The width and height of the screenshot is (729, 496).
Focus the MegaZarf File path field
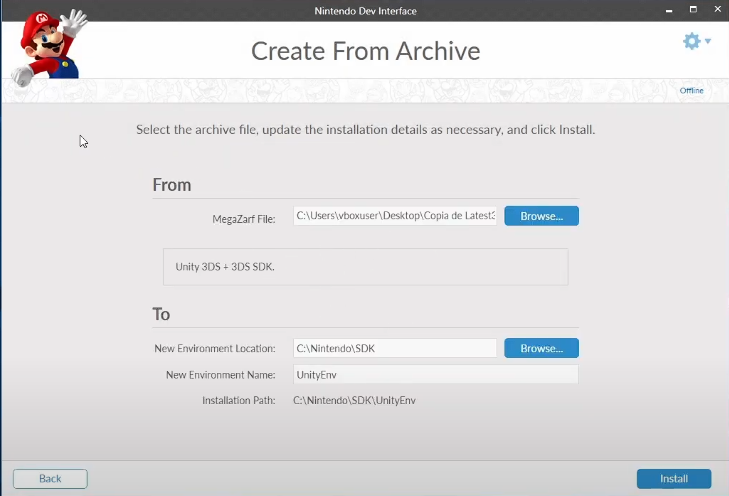click(x=395, y=216)
